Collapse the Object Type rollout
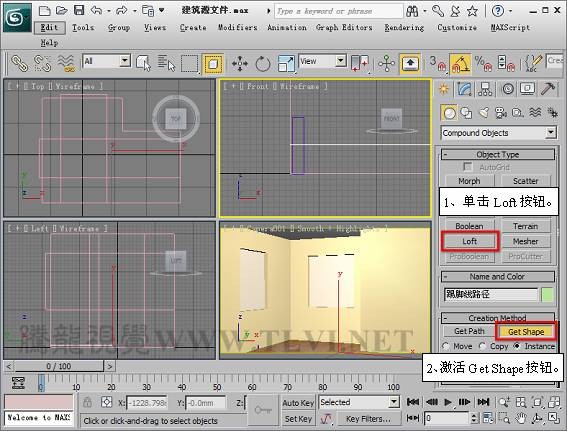 click(497, 155)
